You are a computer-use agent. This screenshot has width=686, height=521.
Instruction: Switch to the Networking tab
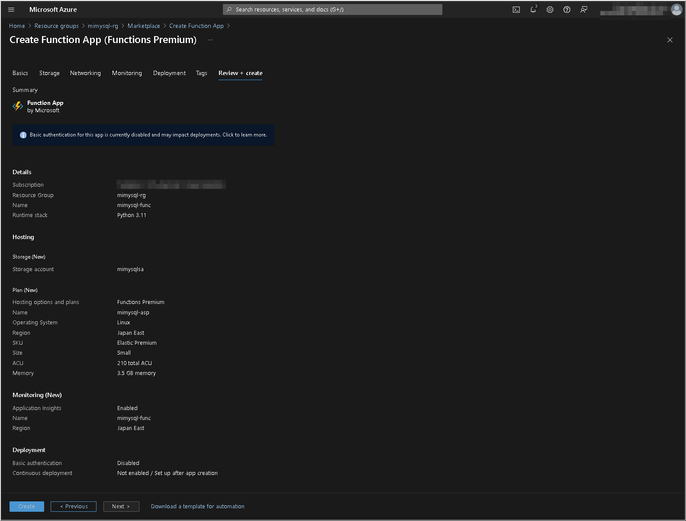coord(85,73)
